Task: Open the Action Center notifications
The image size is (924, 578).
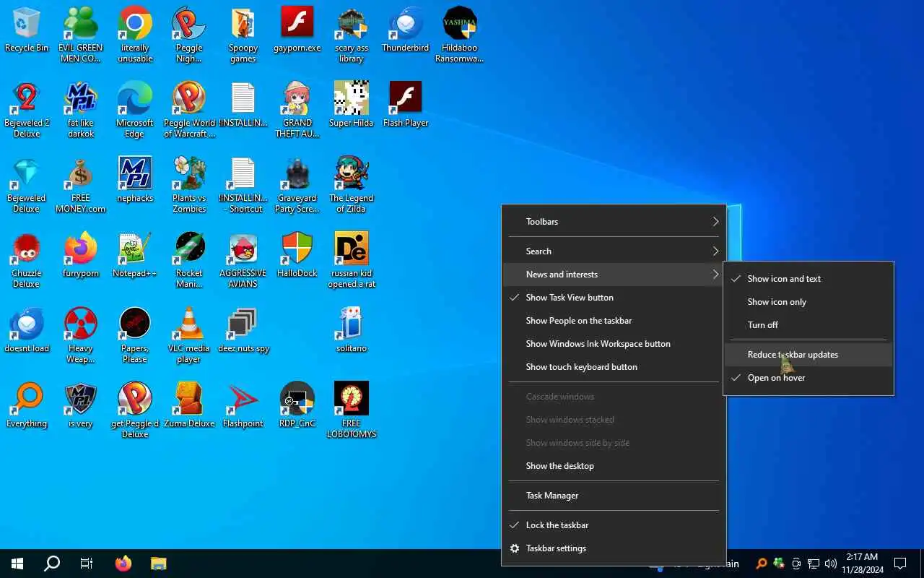Action: point(900,564)
